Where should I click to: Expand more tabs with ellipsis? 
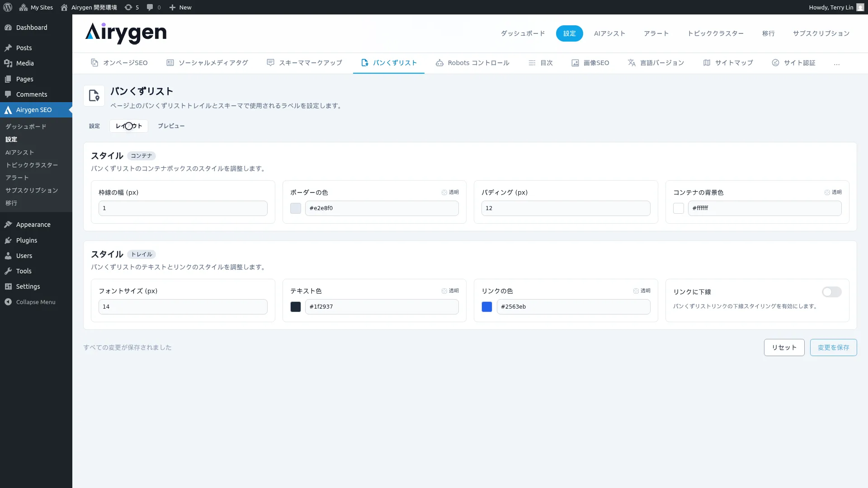pyautogui.click(x=837, y=64)
